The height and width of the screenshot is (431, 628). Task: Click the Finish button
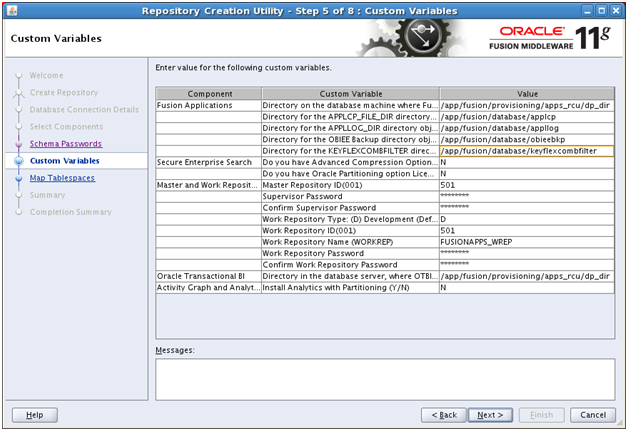tap(541, 415)
